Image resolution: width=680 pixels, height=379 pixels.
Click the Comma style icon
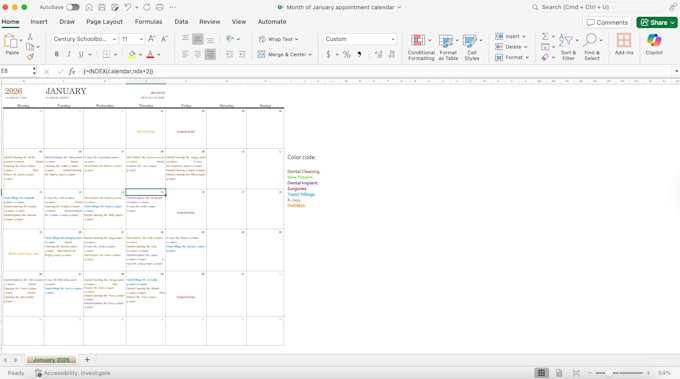(x=359, y=54)
